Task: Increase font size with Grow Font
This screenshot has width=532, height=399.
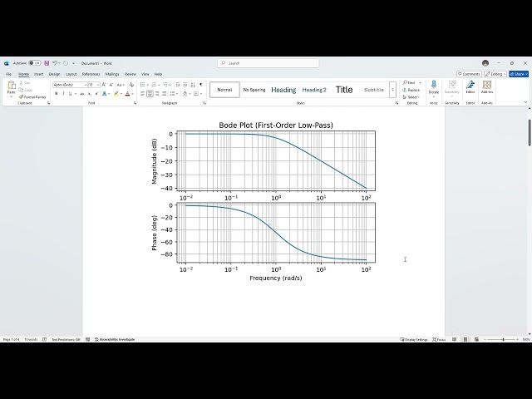Action: click(x=104, y=85)
